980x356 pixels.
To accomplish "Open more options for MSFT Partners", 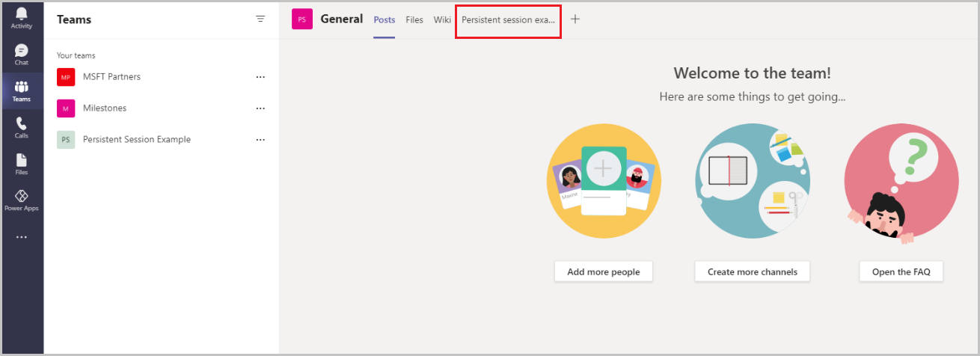I will [260, 77].
